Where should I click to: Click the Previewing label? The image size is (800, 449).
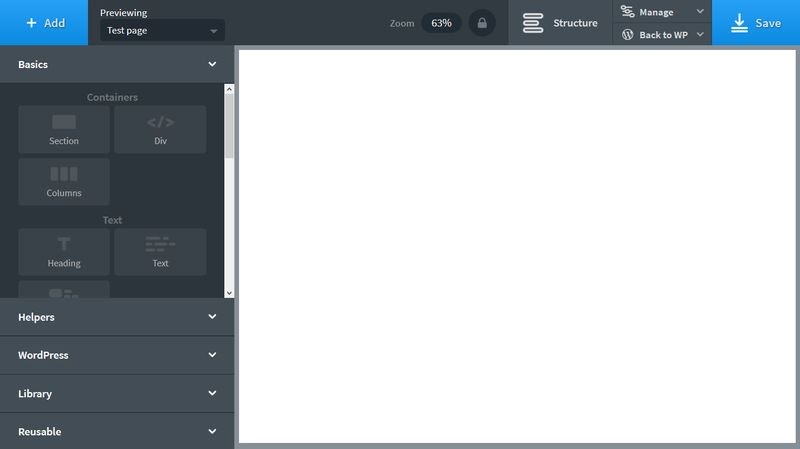pyautogui.click(x=123, y=13)
